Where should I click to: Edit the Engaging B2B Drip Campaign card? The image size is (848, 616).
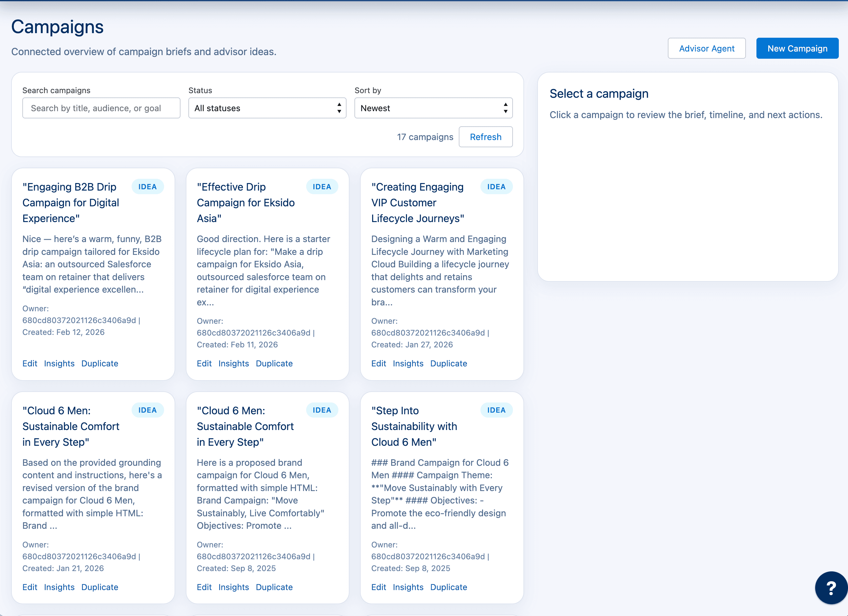30,363
